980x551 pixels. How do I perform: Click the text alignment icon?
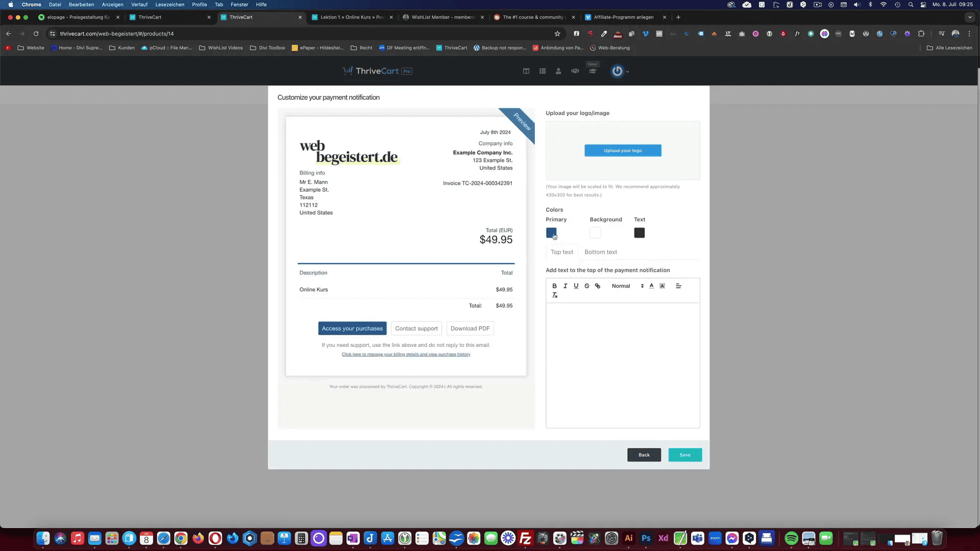click(x=677, y=286)
